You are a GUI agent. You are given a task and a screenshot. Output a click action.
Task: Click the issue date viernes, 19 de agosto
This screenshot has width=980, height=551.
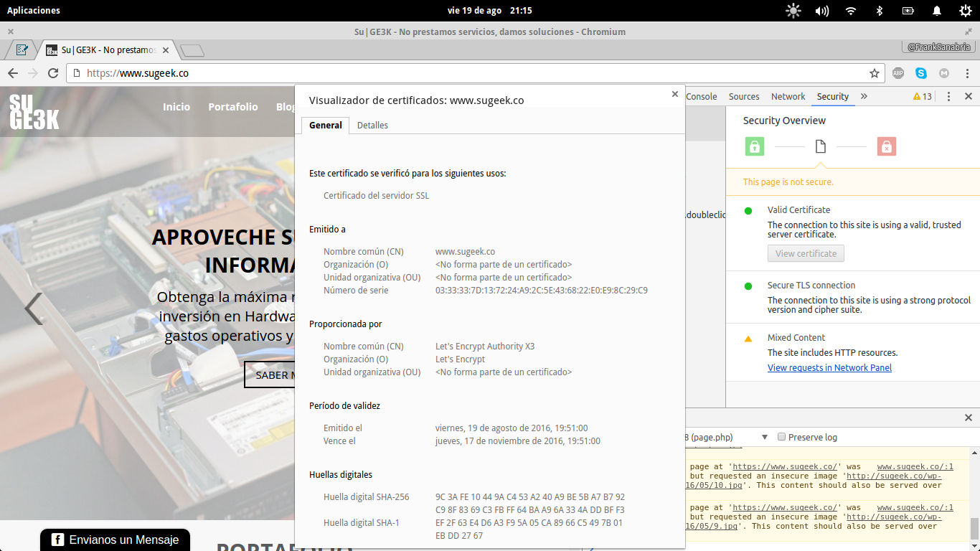click(512, 428)
